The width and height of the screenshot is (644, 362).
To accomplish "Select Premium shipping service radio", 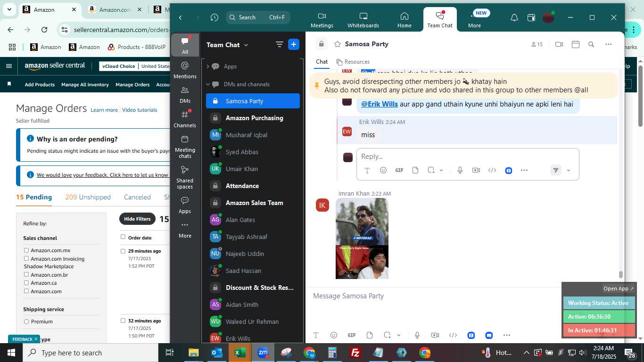I will [26, 321].
